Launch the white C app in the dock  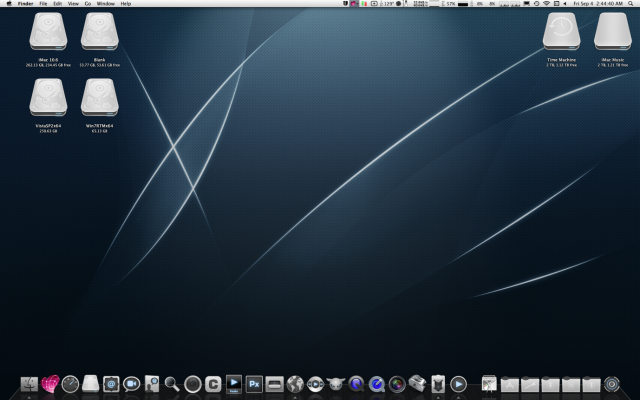[x=213, y=384]
